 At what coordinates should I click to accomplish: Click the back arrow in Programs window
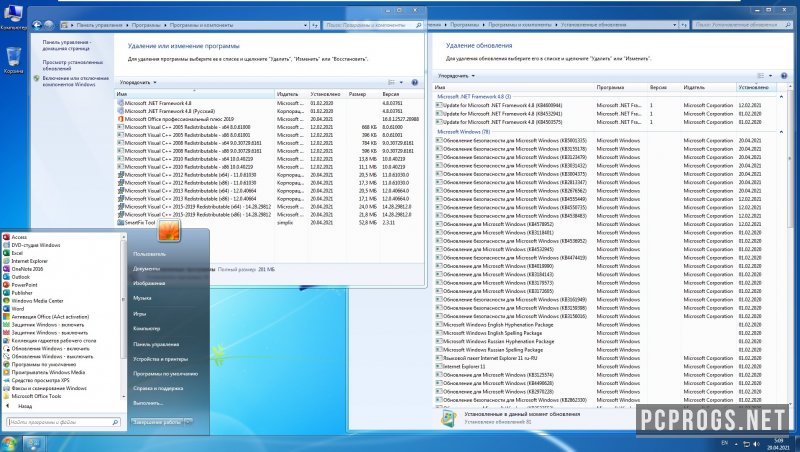[x=37, y=24]
